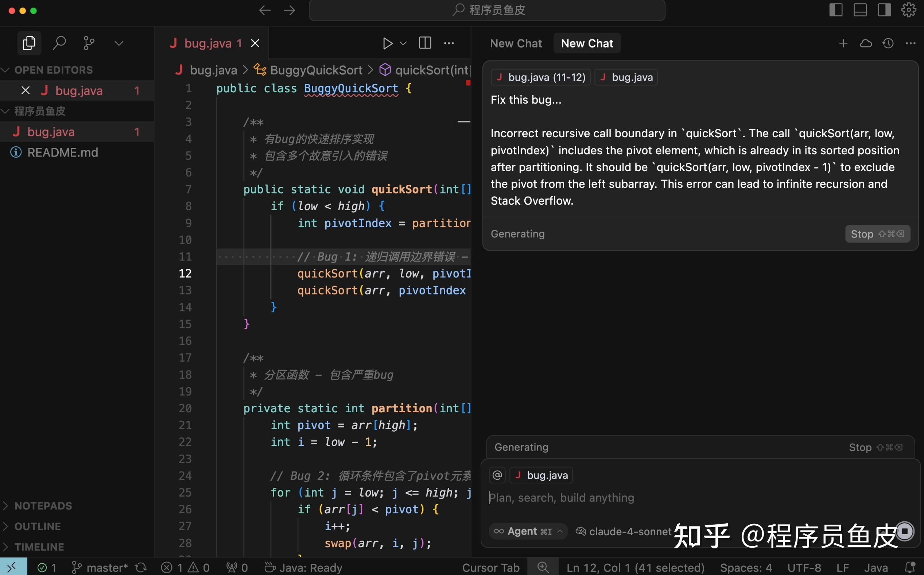Switch to the first New Chat tab
Image resolution: width=924 pixels, height=575 pixels.
pos(516,43)
